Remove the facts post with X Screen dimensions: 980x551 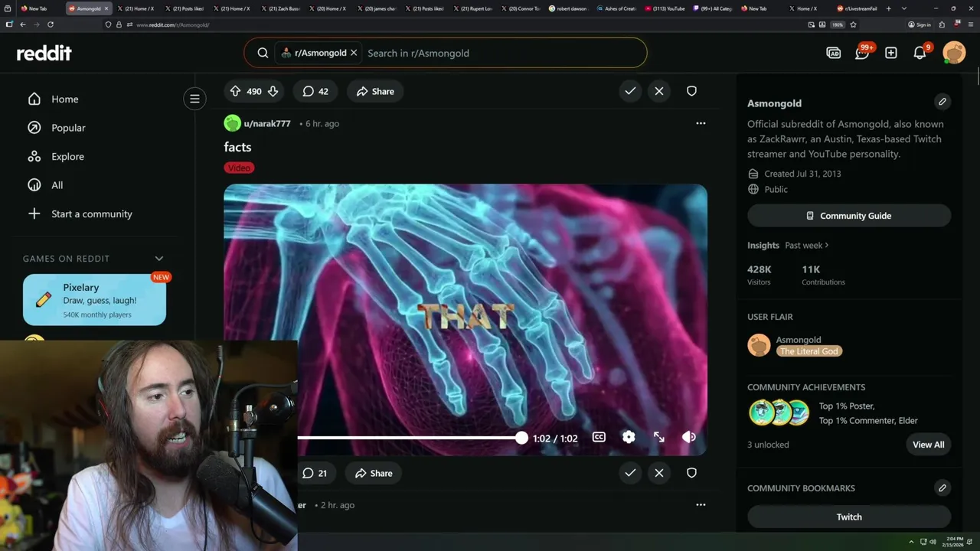659,473
